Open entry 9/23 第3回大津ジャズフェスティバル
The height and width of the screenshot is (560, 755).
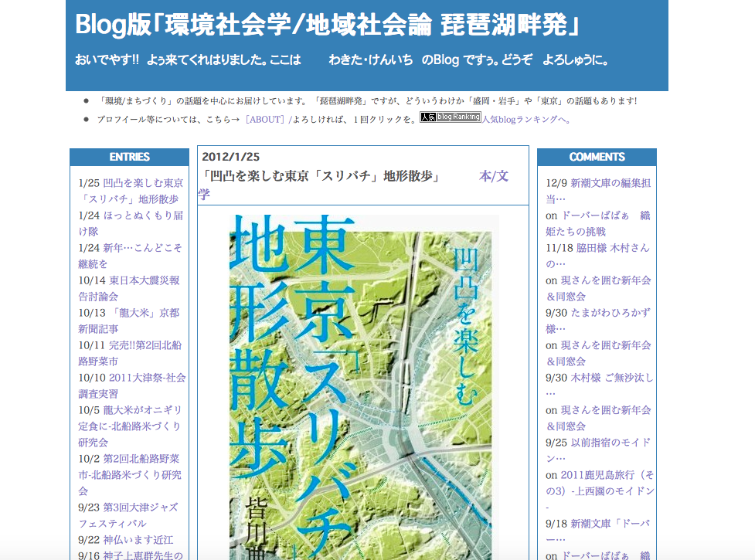pyautogui.click(x=128, y=515)
